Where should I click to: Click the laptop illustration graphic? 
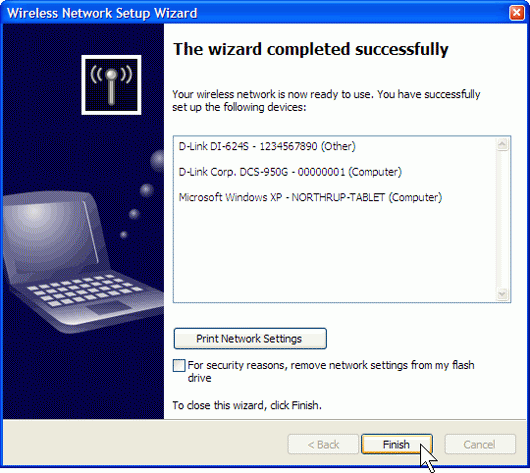79,262
